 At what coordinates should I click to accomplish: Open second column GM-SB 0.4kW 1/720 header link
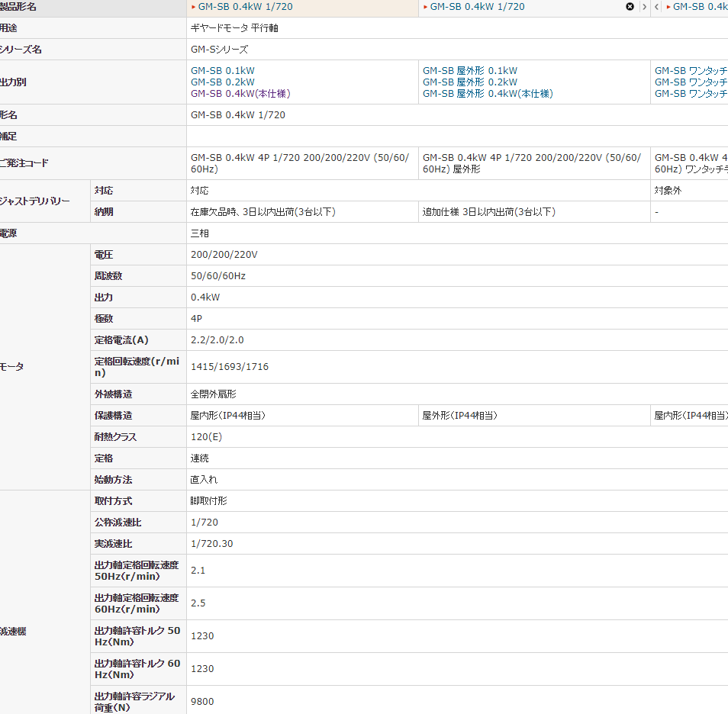tap(477, 7)
